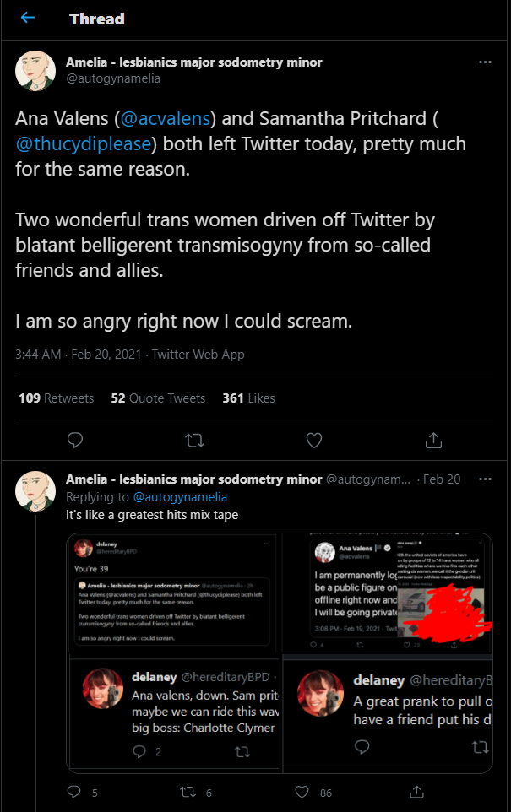View the 52 Quote Tweets list
The image size is (511, 812).
(x=158, y=398)
